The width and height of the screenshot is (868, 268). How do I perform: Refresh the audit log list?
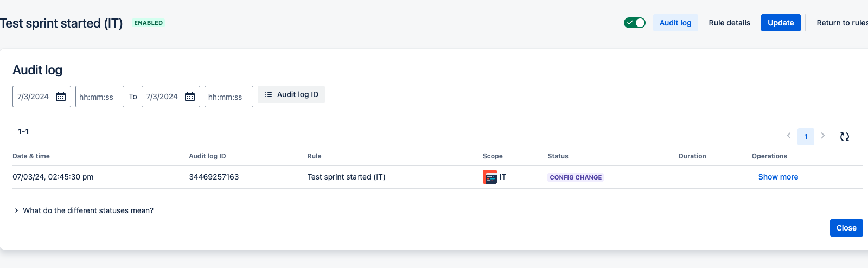845,137
